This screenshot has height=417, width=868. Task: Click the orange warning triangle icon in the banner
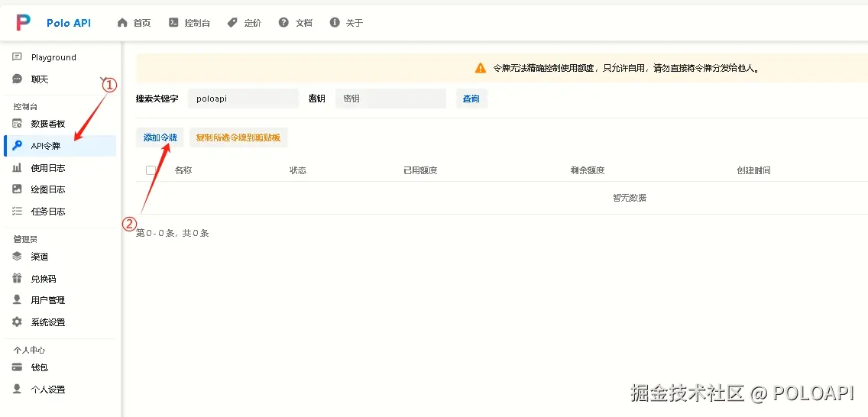(x=481, y=69)
